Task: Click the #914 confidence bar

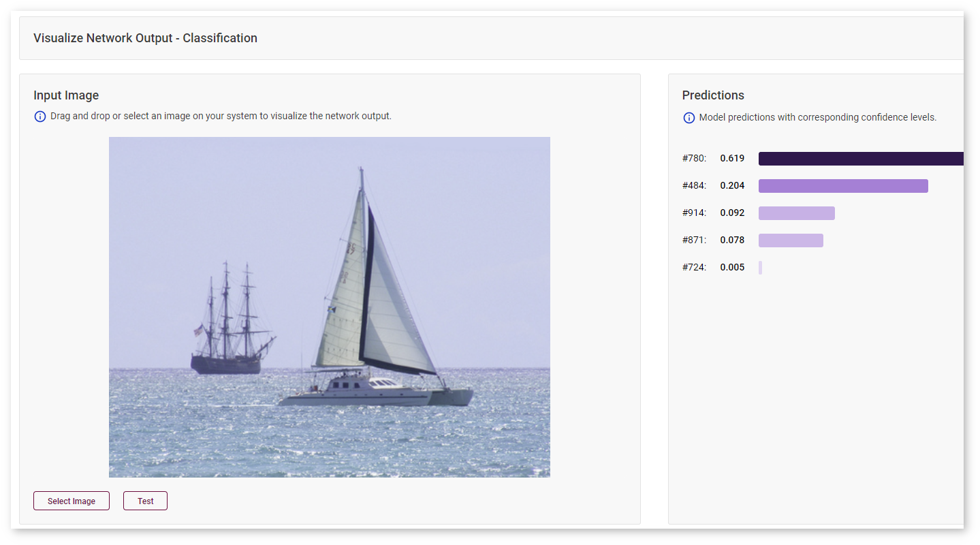Action: pyautogui.click(x=797, y=213)
